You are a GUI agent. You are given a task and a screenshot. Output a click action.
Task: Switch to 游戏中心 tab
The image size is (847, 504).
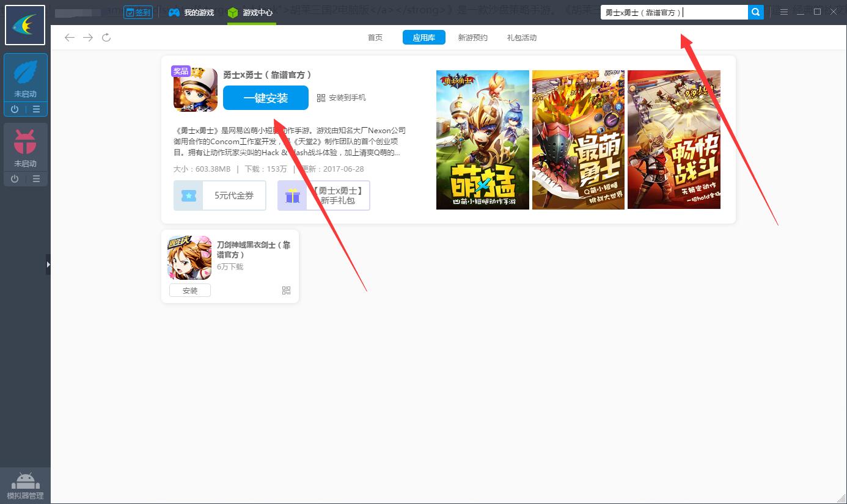[x=251, y=12]
